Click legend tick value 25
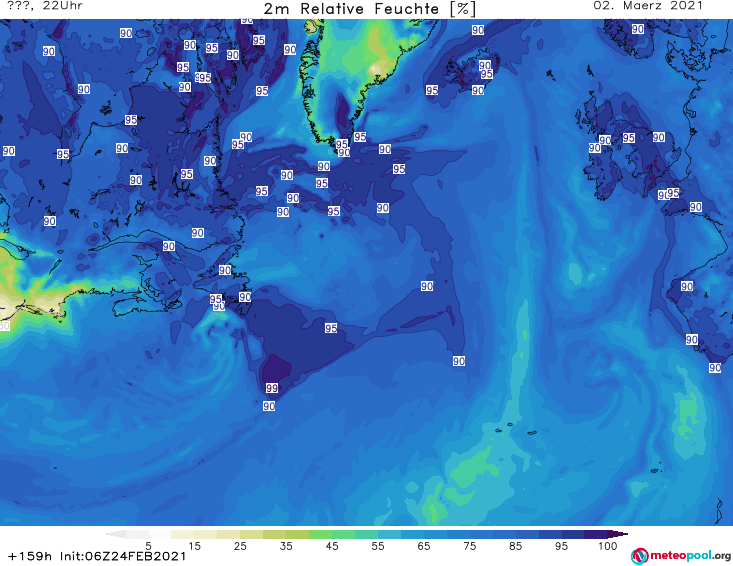Image resolution: width=733 pixels, height=566 pixels. [x=240, y=546]
